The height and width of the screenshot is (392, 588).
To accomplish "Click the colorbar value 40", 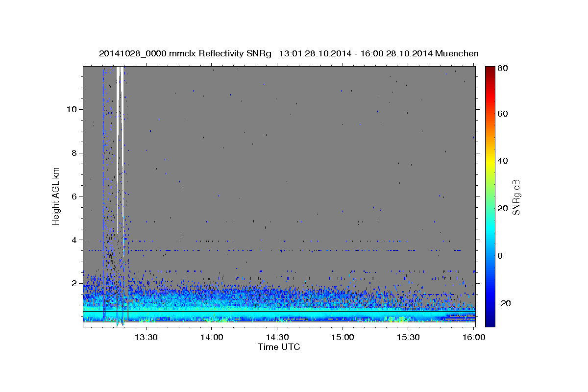I will (502, 161).
